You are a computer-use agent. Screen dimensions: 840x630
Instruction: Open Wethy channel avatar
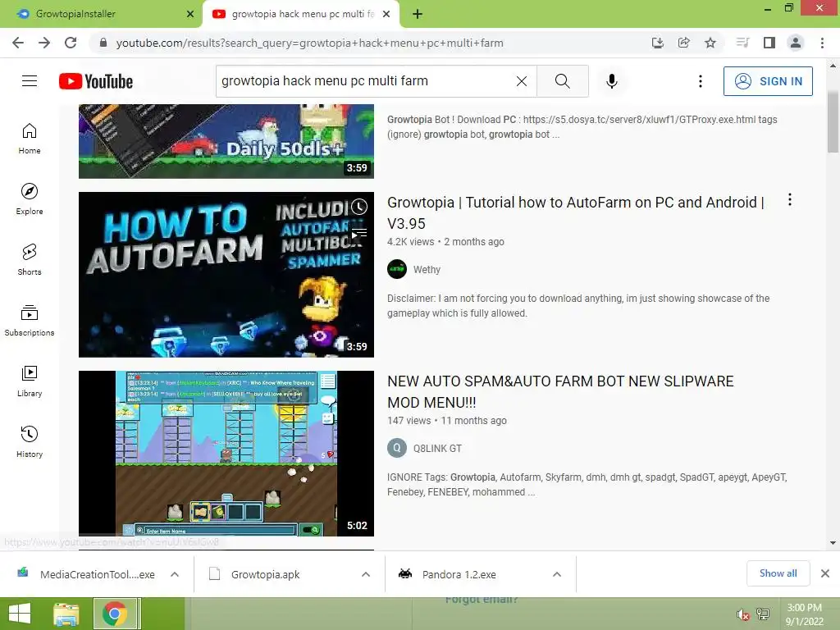click(397, 269)
